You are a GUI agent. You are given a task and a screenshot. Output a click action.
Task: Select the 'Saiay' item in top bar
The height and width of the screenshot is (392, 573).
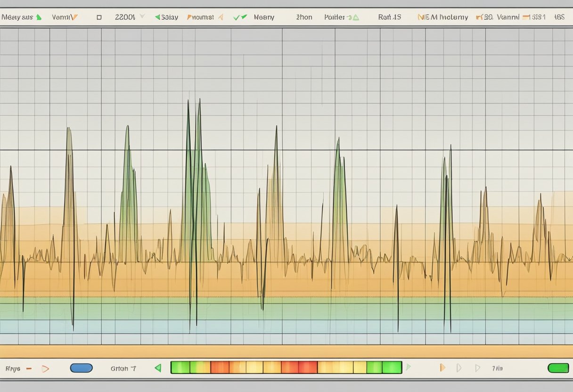point(170,17)
